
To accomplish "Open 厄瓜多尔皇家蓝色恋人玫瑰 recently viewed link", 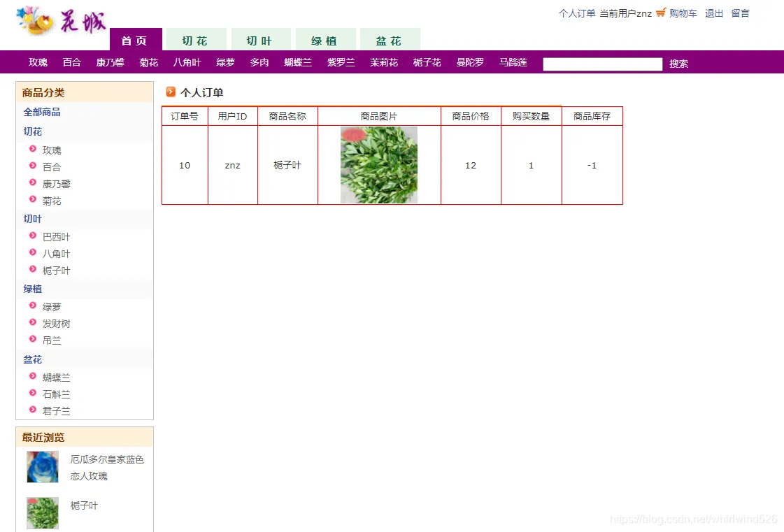I will point(107,468).
